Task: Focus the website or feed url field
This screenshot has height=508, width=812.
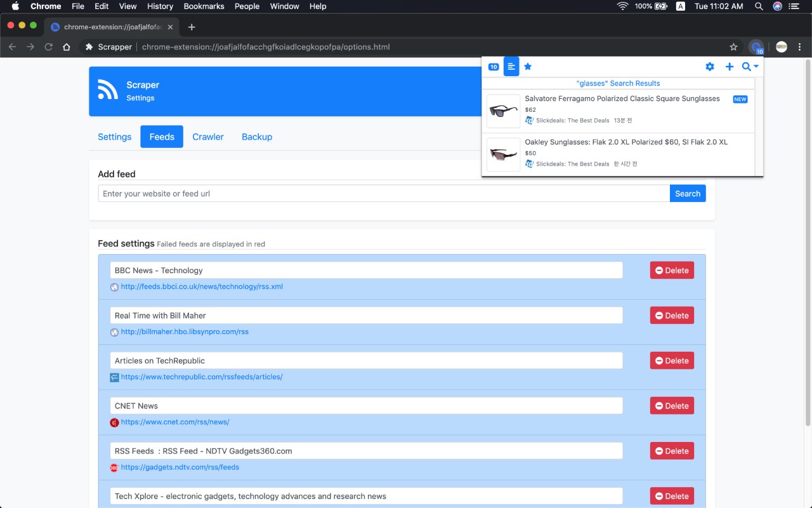Action: [384, 194]
